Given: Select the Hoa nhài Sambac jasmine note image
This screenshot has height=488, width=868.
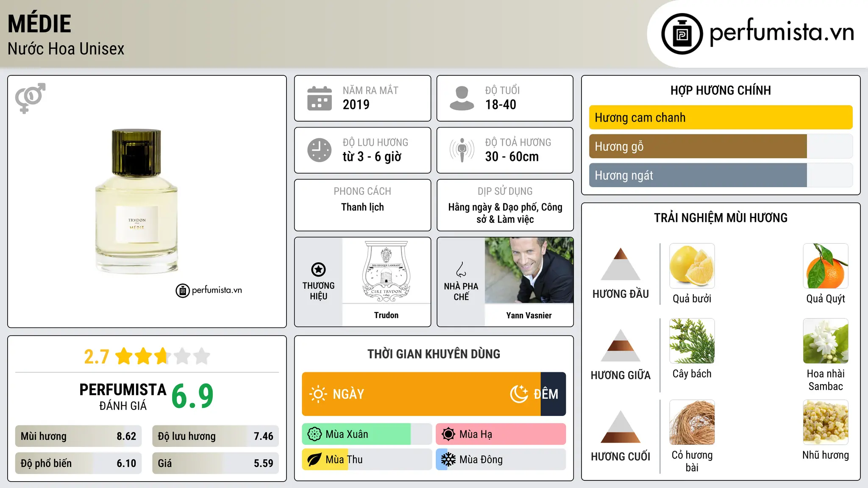Looking at the screenshot, I should tap(826, 341).
